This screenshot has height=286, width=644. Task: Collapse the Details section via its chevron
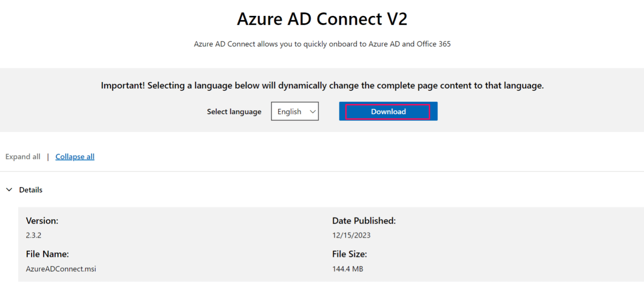9,189
